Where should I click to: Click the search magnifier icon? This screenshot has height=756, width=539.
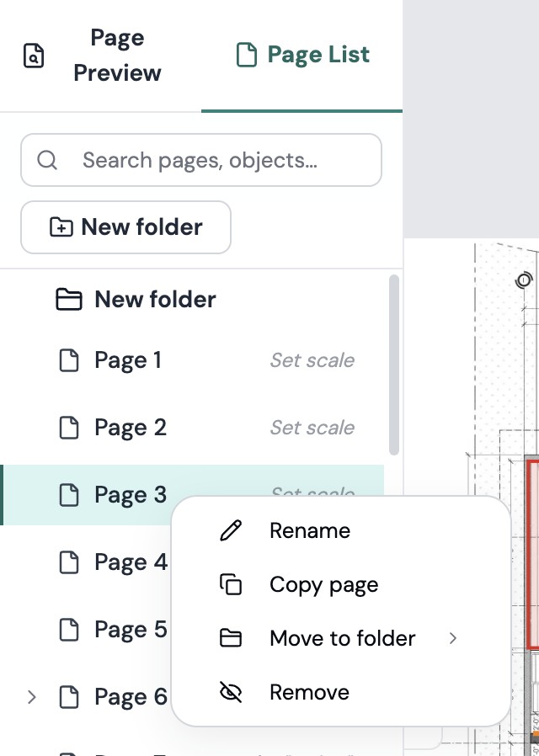[x=47, y=160]
